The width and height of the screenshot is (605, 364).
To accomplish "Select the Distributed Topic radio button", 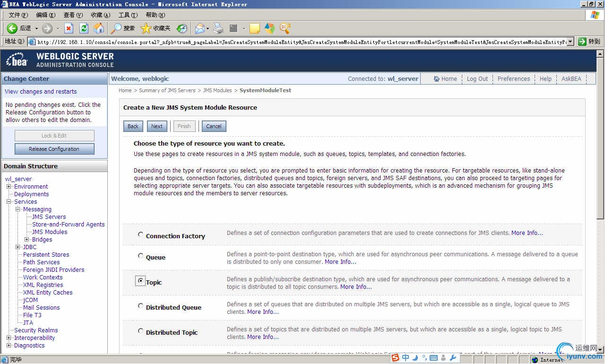I will point(140,331).
